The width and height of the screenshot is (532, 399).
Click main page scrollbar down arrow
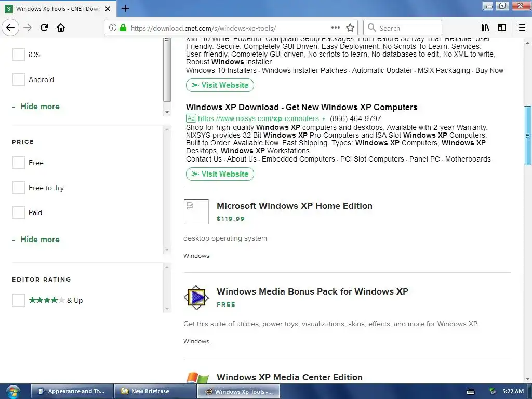pos(527,379)
